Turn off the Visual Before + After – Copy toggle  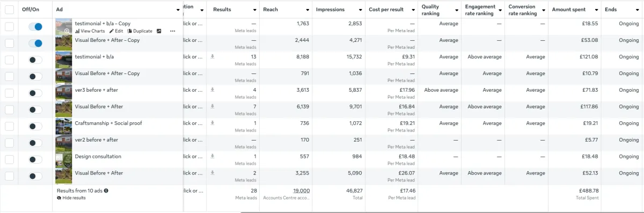click(35, 43)
